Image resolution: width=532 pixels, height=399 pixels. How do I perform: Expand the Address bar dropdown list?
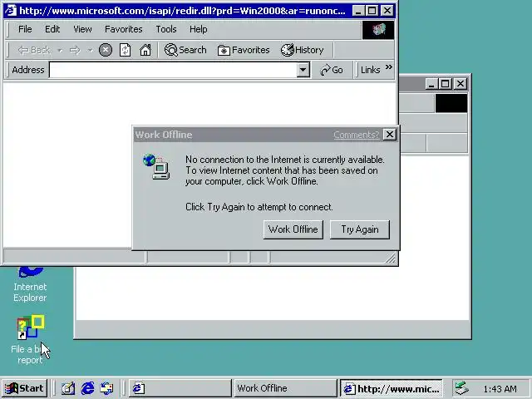tap(303, 70)
